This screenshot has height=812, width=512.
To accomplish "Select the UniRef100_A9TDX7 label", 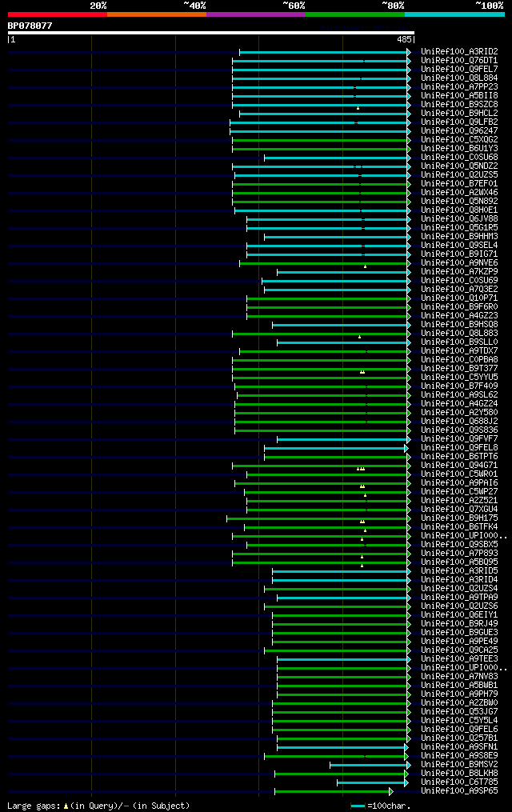I will tap(460, 351).
